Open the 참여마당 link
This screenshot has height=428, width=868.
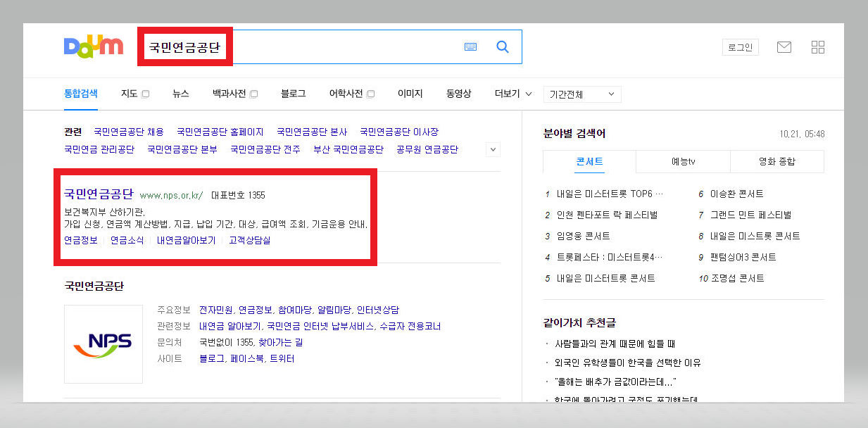tap(294, 310)
